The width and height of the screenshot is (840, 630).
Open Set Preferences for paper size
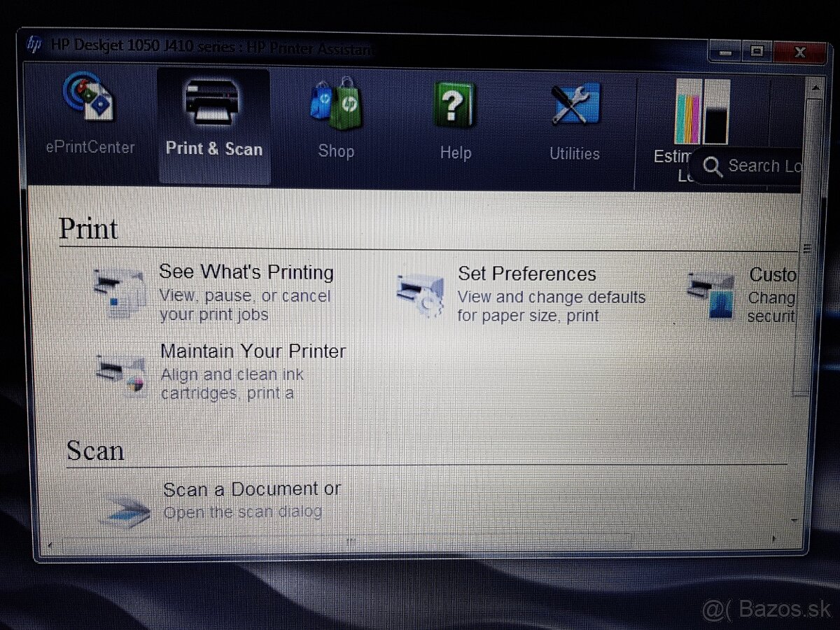click(527, 274)
